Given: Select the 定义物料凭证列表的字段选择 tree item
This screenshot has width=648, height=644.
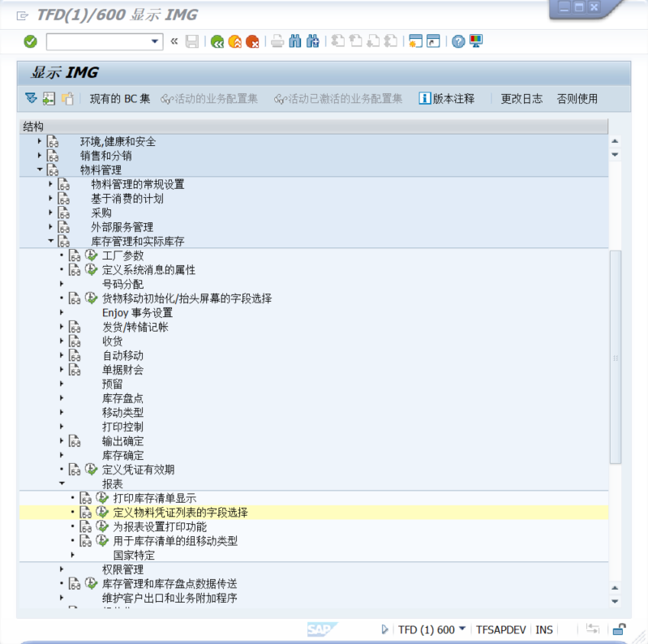Looking at the screenshot, I should (180, 513).
